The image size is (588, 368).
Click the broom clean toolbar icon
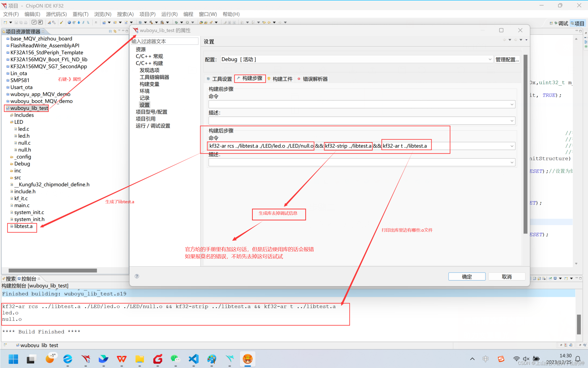click(61, 23)
